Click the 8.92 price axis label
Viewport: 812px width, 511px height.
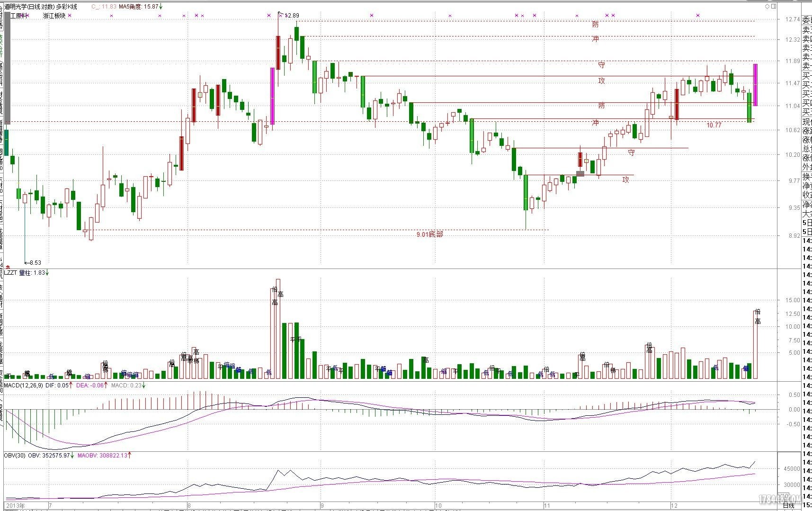pos(794,235)
